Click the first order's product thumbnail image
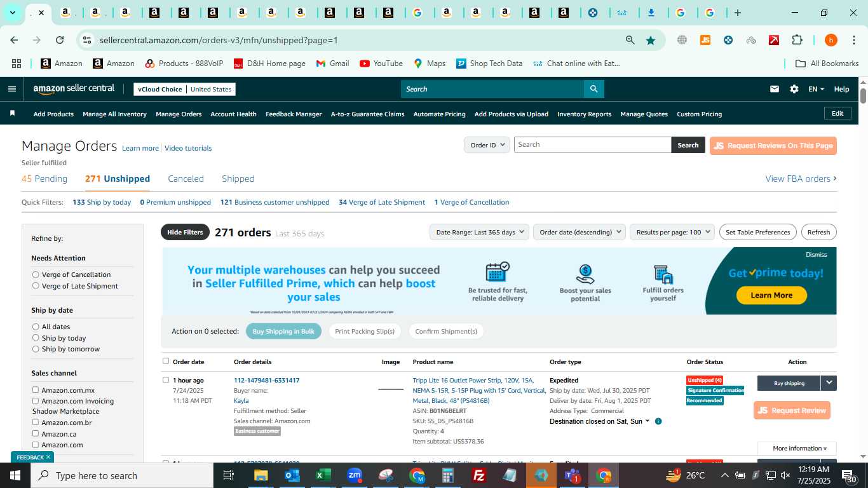Viewport: 868px width, 488px height. click(x=391, y=389)
